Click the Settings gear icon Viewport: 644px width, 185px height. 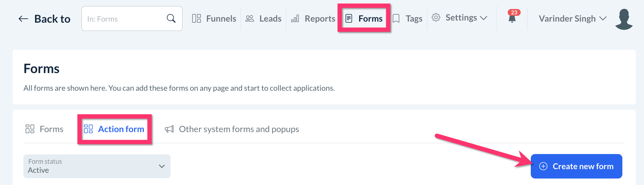436,17
